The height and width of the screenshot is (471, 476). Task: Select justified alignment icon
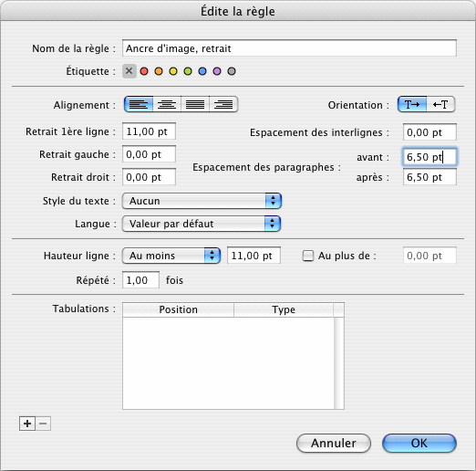pos(195,105)
